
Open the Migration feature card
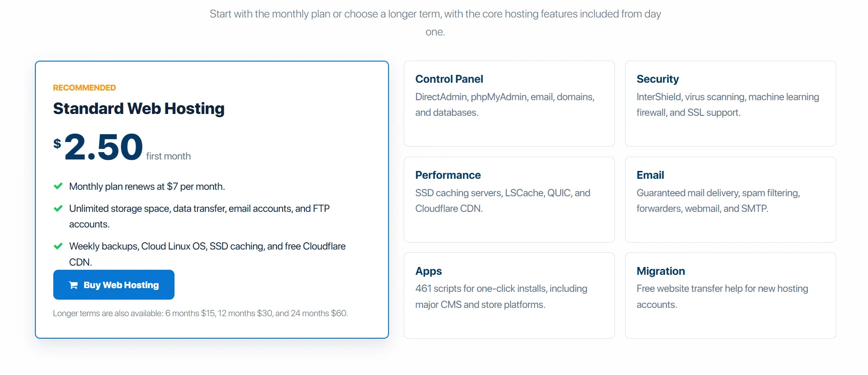pyautogui.click(x=730, y=295)
